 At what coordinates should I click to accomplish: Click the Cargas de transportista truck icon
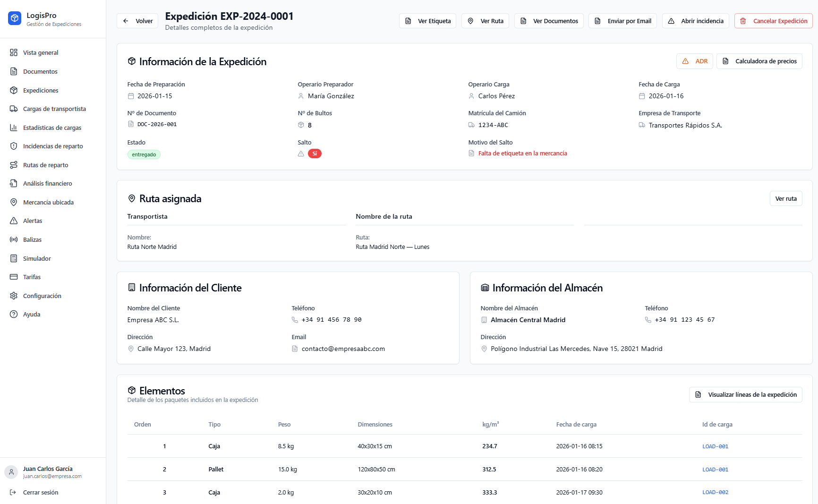pyautogui.click(x=14, y=109)
